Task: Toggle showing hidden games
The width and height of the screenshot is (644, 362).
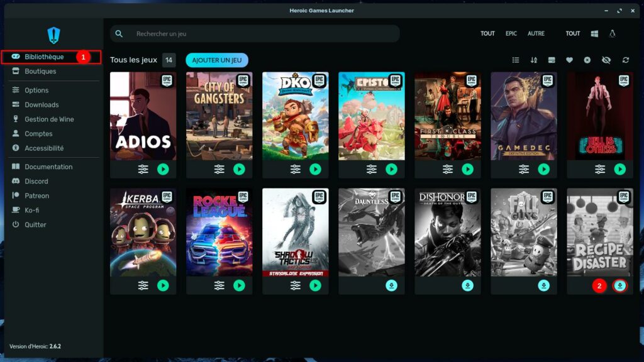Action: click(606, 60)
